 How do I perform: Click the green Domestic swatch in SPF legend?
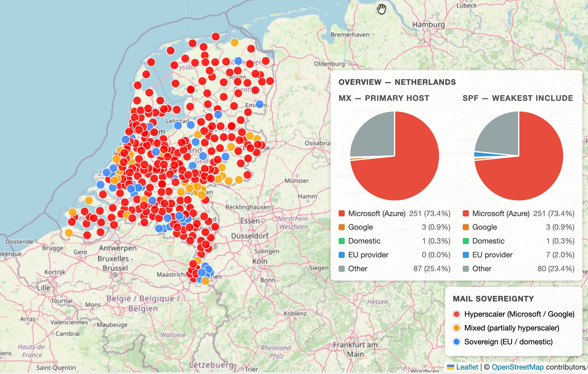466,241
